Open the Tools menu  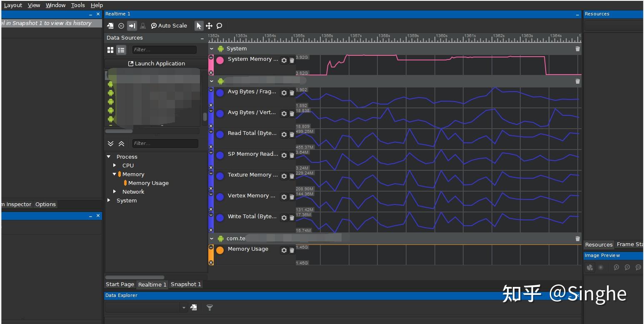[x=78, y=5]
